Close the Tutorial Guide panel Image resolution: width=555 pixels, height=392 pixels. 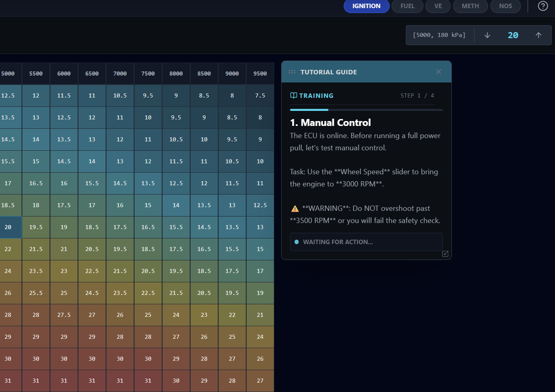[438, 72]
